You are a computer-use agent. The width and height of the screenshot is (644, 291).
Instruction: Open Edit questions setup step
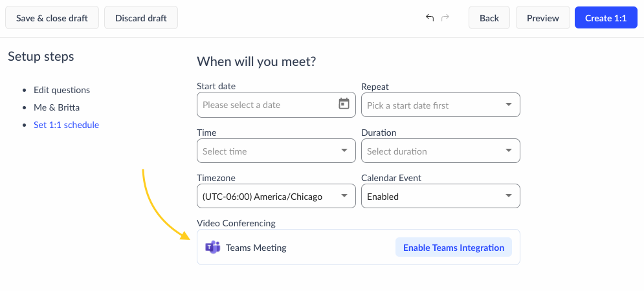tap(61, 90)
